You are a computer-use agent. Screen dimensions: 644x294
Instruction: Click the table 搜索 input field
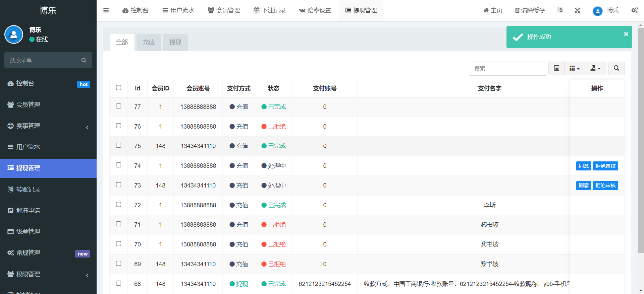[507, 69]
